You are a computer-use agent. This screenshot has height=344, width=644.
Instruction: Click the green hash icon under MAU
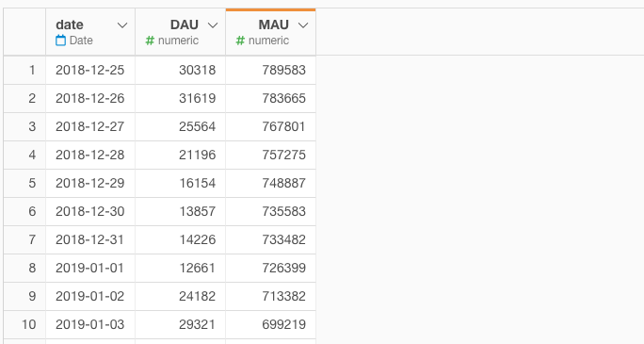tap(240, 41)
